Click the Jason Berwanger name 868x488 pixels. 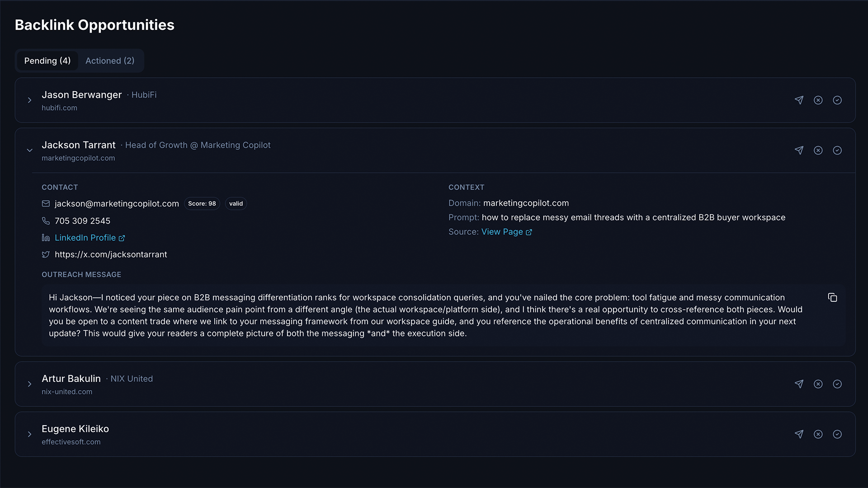(x=81, y=95)
